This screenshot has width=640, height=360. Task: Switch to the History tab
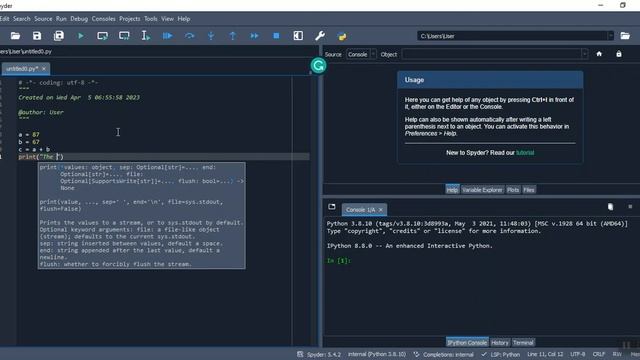(500, 342)
